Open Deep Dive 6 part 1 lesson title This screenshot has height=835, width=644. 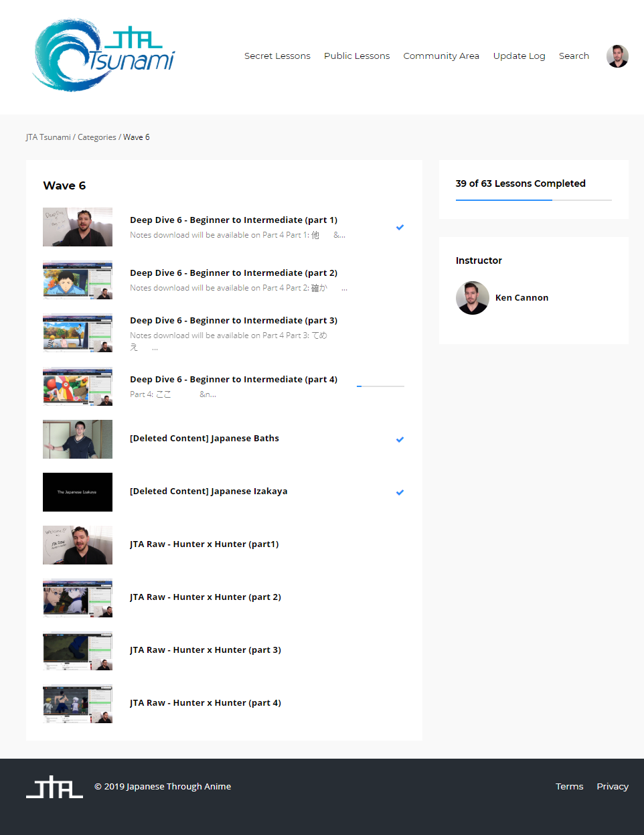click(x=234, y=220)
